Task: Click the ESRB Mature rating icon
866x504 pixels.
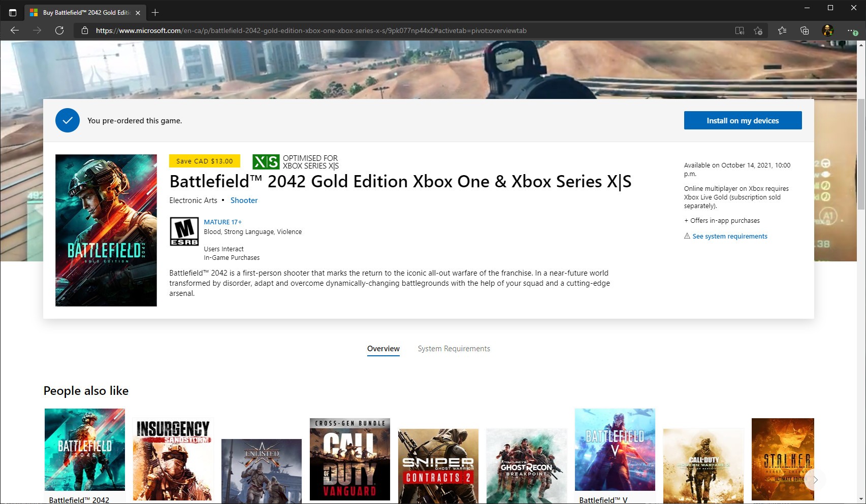Action: click(x=184, y=231)
